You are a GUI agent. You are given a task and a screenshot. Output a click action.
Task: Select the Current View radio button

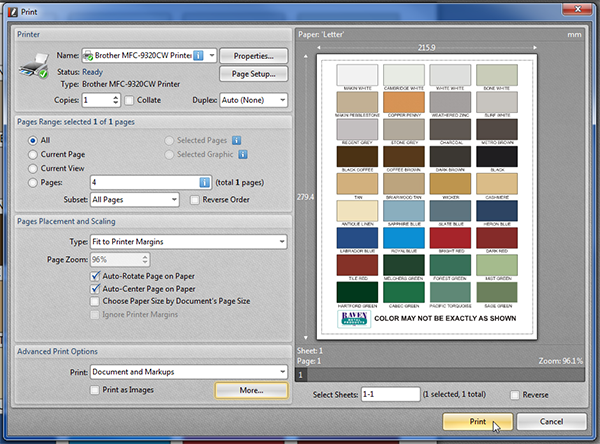point(33,168)
